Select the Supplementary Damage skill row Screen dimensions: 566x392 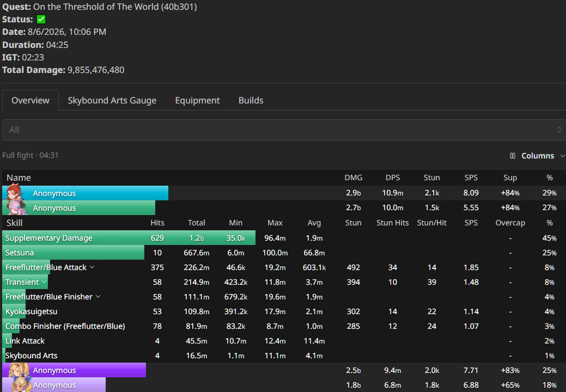284,238
